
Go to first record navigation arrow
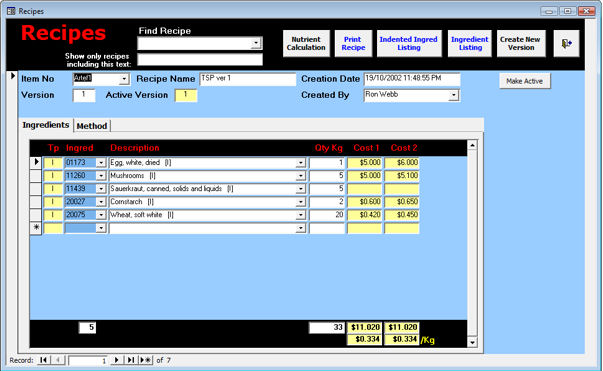(43, 360)
